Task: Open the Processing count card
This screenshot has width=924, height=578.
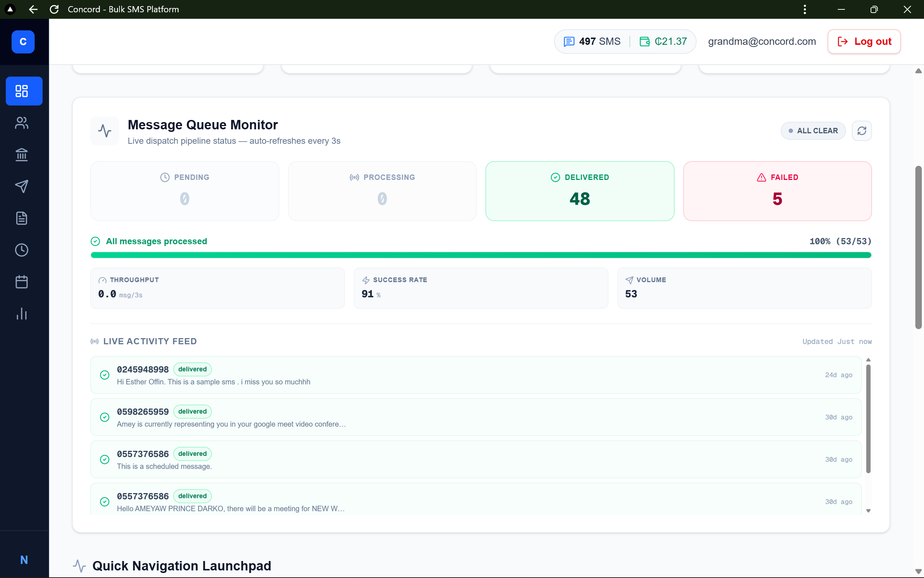Action: pyautogui.click(x=382, y=191)
